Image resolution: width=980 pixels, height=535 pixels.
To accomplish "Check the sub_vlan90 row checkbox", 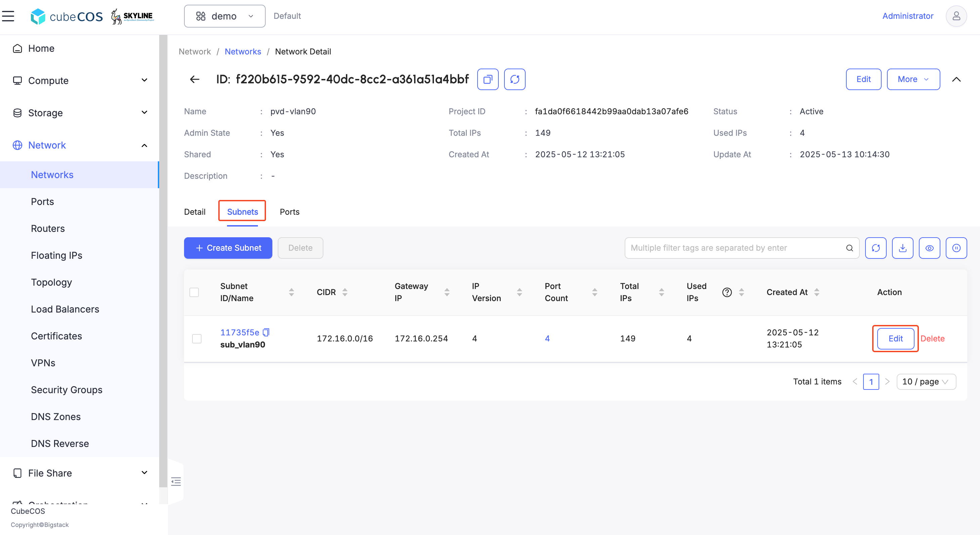I will click(197, 338).
